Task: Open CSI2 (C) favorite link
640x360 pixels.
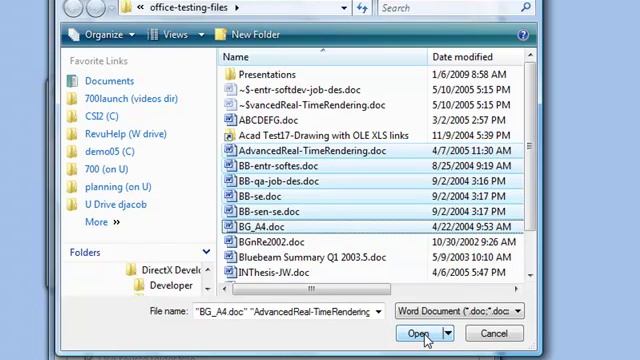Action: 102,116
